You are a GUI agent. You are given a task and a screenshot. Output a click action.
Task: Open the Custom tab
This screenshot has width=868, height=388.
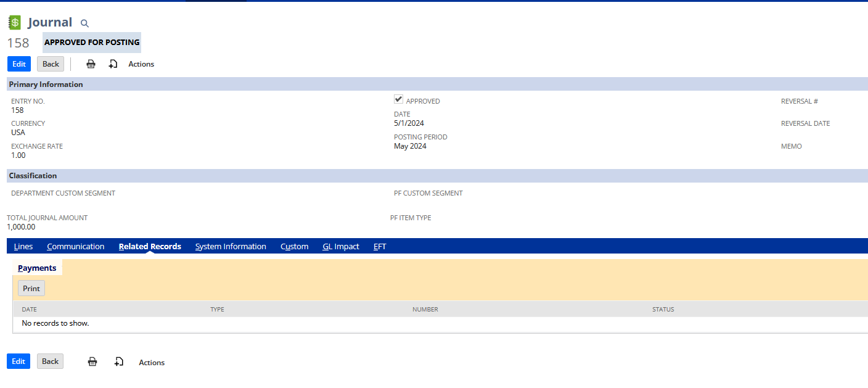[x=294, y=246]
